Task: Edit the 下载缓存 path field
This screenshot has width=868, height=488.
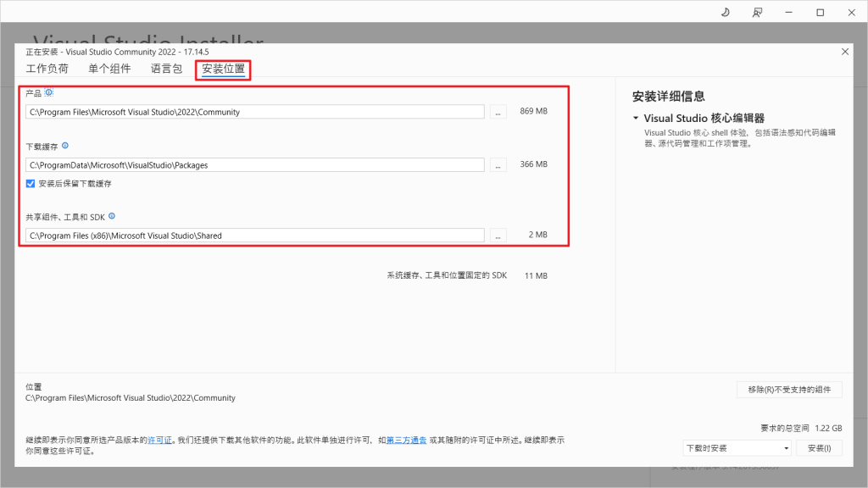Action: click(254, 165)
